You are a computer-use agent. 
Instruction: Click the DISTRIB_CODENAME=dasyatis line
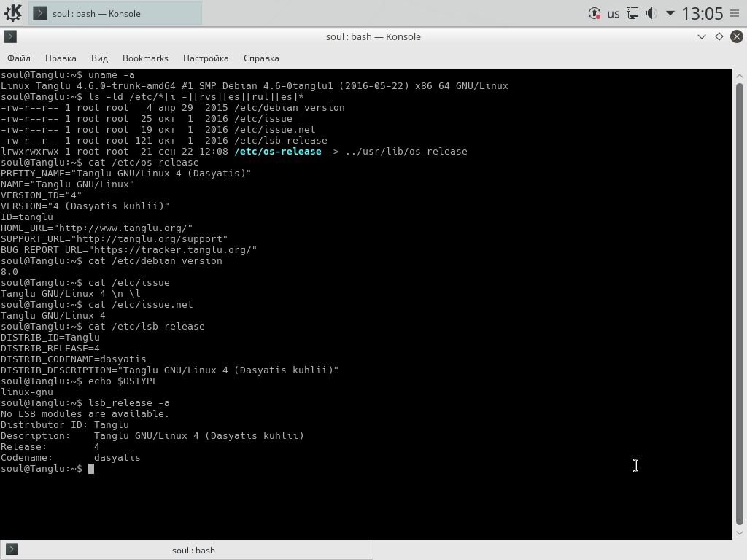pos(74,359)
